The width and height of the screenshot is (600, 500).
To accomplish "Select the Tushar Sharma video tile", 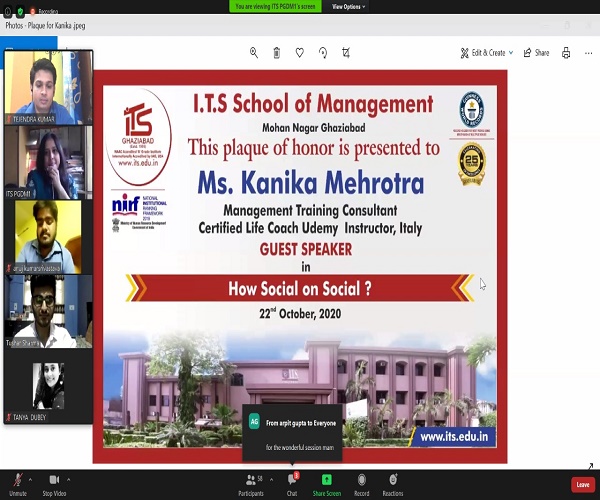I will pyautogui.click(x=48, y=311).
